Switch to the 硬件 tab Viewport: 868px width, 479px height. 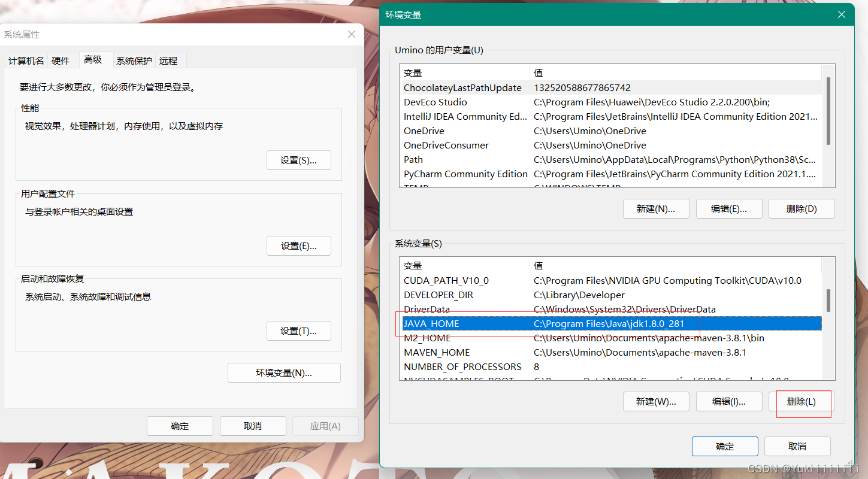(61, 60)
